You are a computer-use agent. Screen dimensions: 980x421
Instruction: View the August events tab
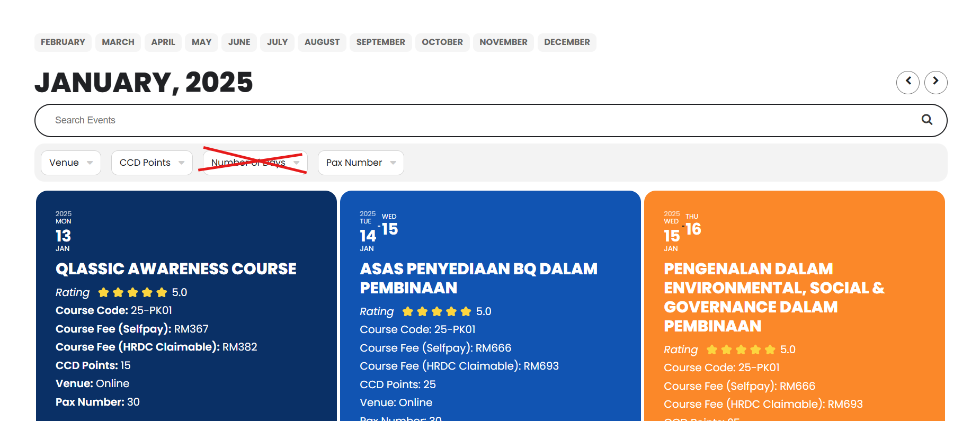(322, 42)
